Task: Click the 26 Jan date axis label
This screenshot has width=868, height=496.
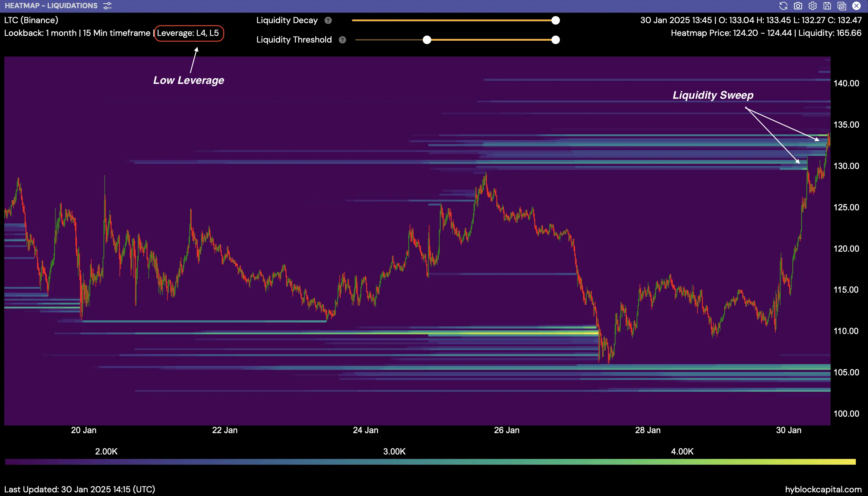Action: (x=506, y=430)
